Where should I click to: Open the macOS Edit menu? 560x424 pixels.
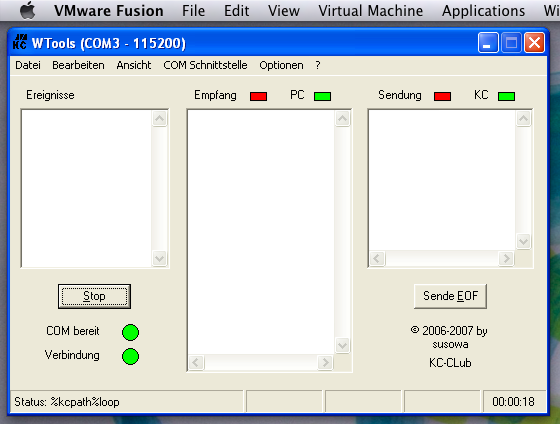(236, 11)
